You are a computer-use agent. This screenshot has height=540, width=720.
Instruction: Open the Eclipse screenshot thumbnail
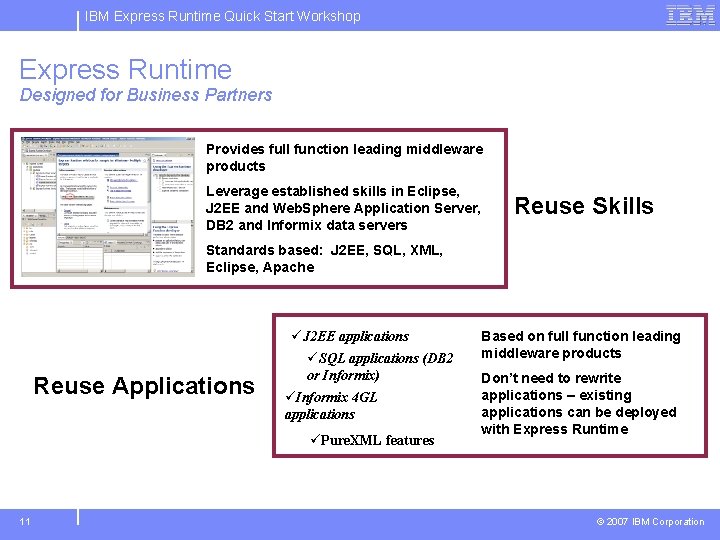108,207
